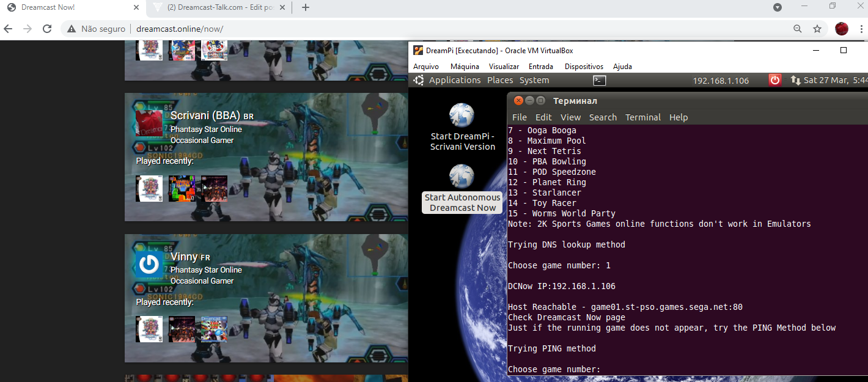This screenshot has width=868, height=382.
Task: Click the last 'Choose game number:' terminal prompt
Action: 554,369
